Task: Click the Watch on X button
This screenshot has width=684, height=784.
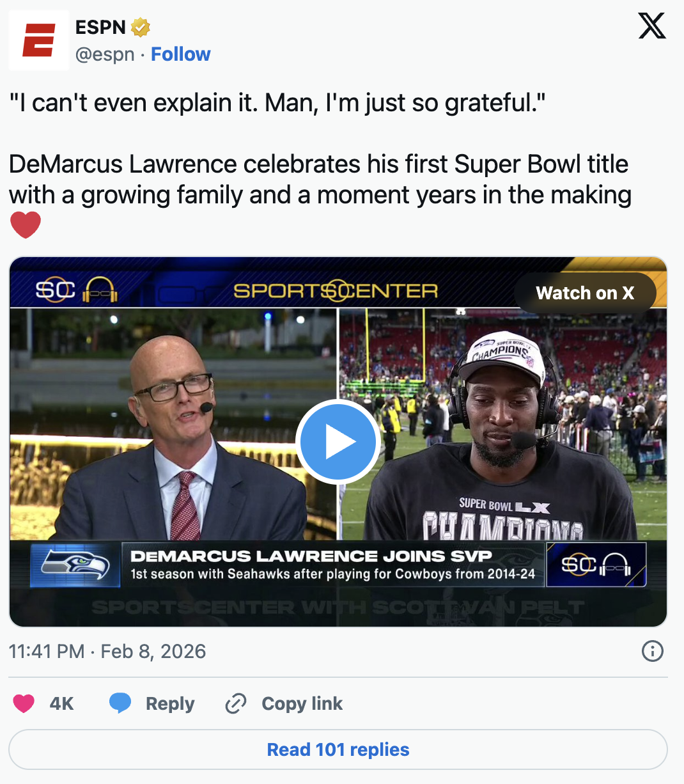Action: [585, 293]
